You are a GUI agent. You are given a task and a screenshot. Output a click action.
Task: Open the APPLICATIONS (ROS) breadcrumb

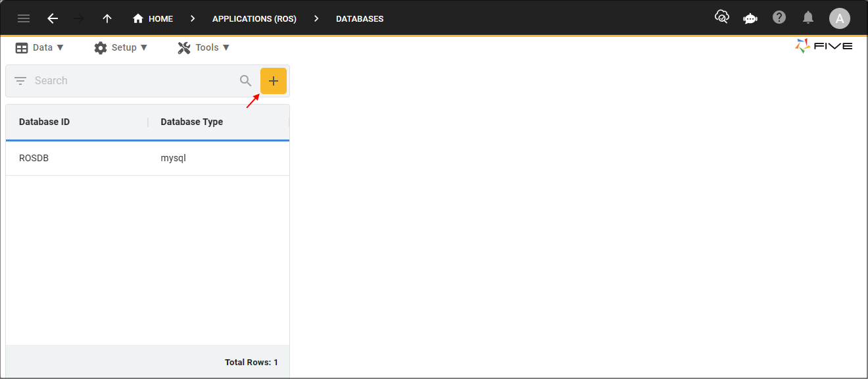(x=254, y=18)
